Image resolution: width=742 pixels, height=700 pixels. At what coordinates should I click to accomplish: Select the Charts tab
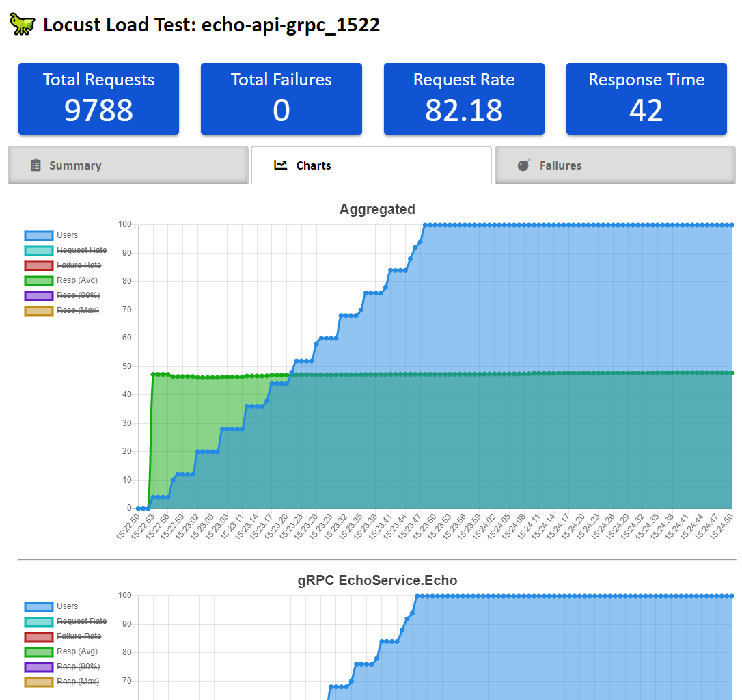point(371,165)
